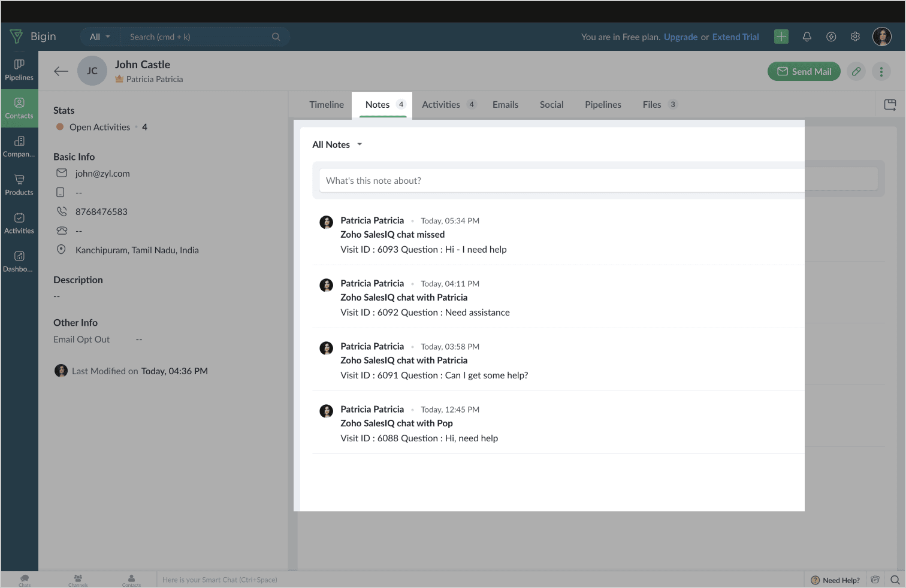Open the user profile avatar

coord(882,37)
